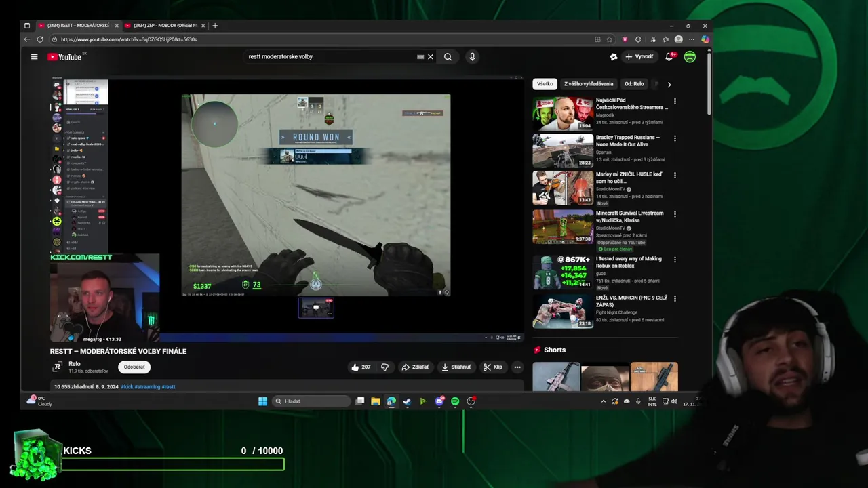The width and height of the screenshot is (868, 488).
Task: Open options for Robux on Roblox video
Action: [675, 260]
